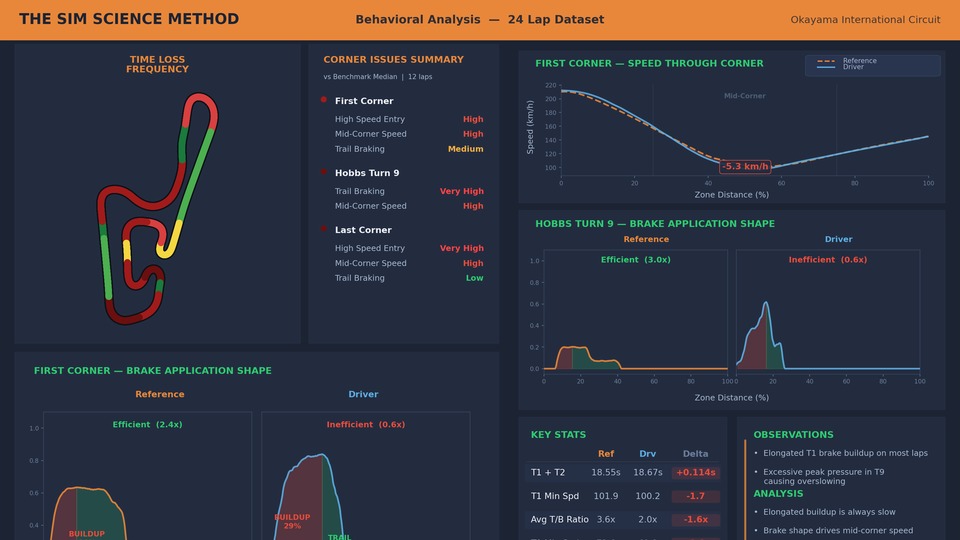Click the '101.9' reference min speed
Viewport: 960px width, 540px height.
pyautogui.click(x=606, y=496)
